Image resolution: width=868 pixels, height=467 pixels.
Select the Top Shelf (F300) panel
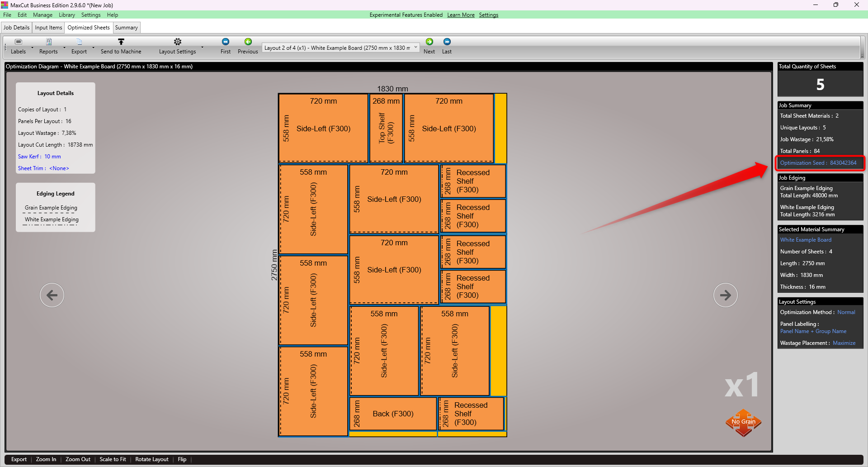pyautogui.click(x=386, y=128)
